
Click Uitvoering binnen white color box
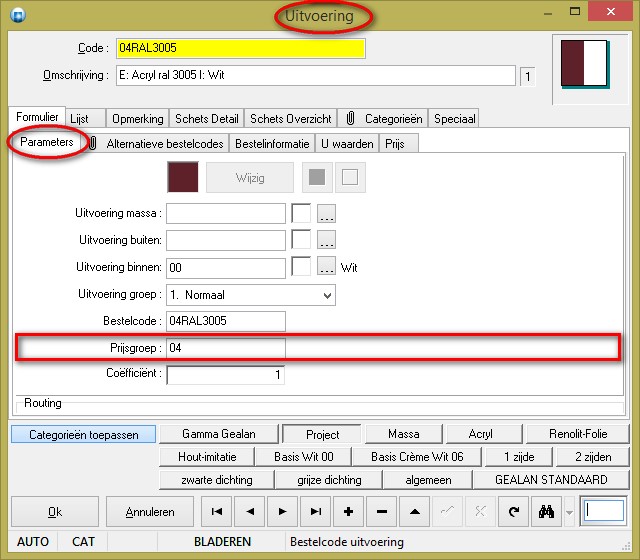301,267
